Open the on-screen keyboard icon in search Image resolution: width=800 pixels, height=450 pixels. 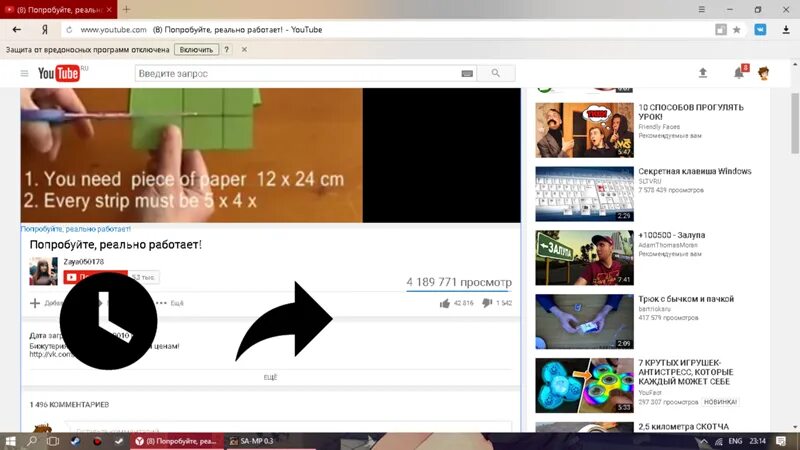tap(467, 73)
